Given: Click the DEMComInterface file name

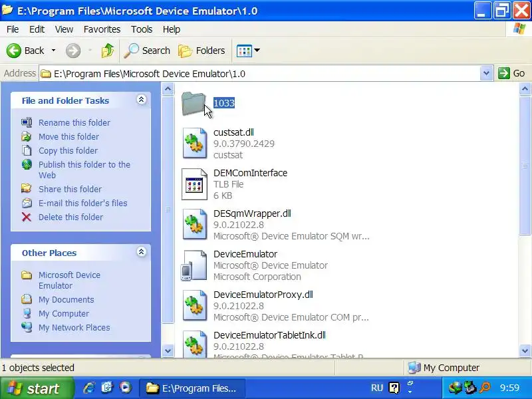Looking at the screenshot, I should [x=250, y=173].
